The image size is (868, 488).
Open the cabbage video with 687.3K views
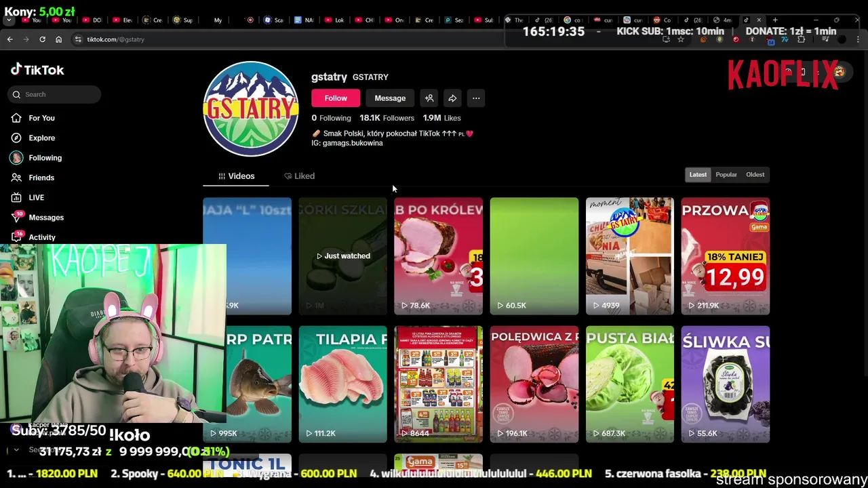[629, 384]
